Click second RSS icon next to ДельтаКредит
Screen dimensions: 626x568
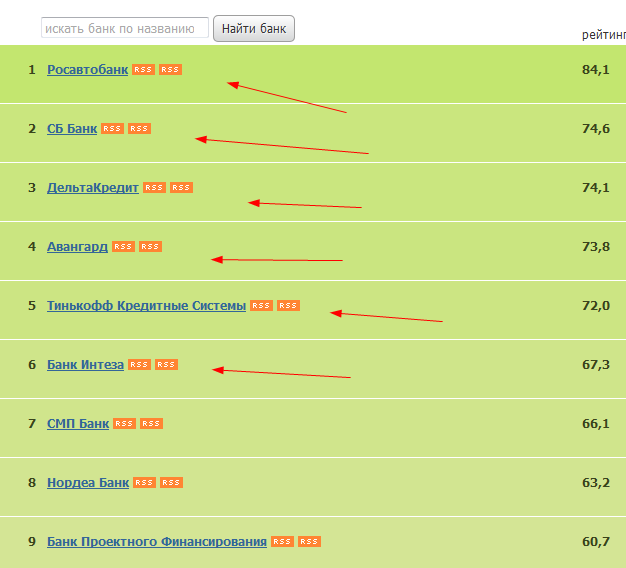point(181,188)
